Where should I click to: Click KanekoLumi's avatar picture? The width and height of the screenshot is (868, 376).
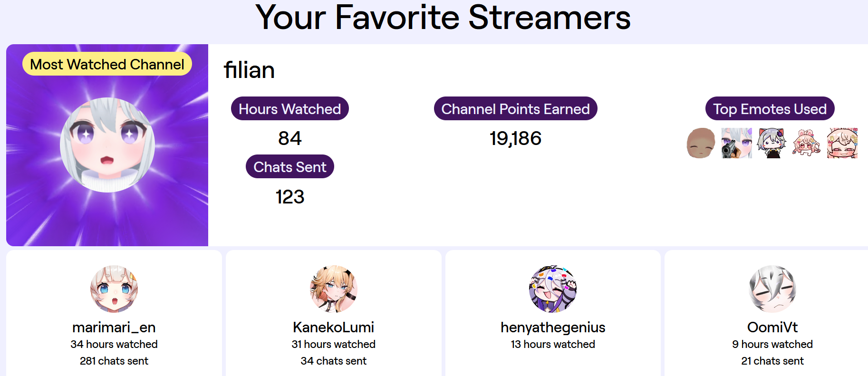coord(334,289)
